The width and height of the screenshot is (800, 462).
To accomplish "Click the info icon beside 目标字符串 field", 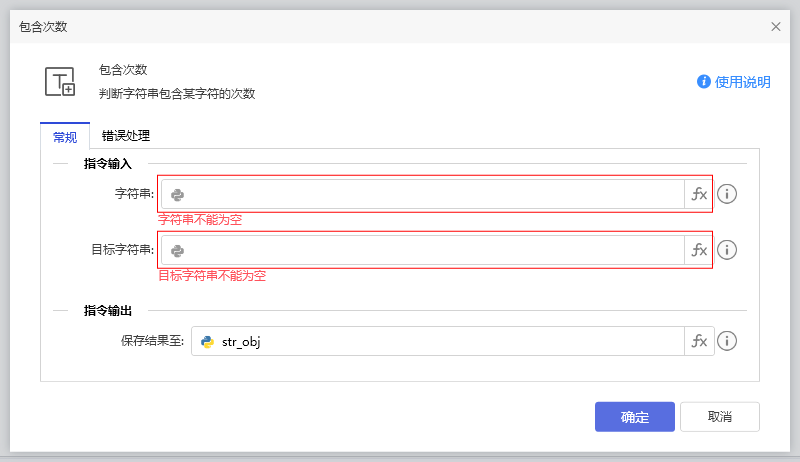I will 728,250.
